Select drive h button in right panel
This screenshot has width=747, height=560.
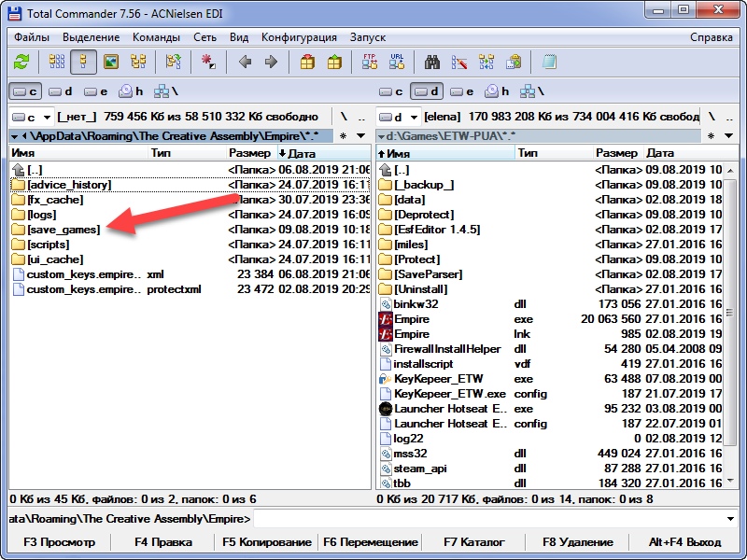click(x=497, y=91)
